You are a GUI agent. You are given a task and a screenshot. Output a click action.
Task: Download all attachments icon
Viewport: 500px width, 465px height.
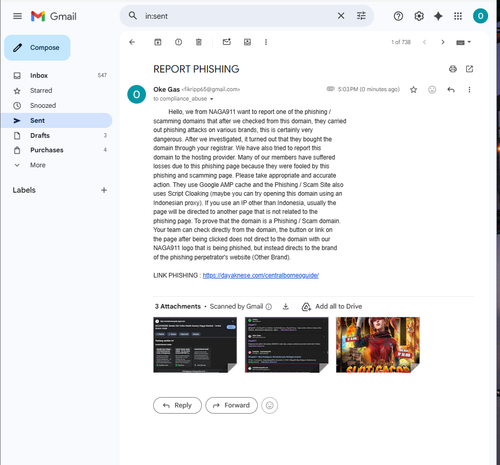(x=286, y=306)
